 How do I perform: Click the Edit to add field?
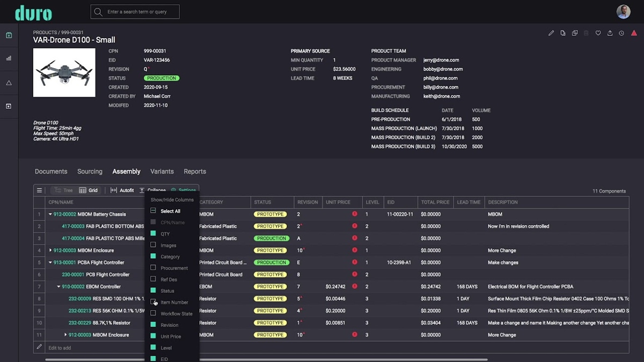point(60,348)
